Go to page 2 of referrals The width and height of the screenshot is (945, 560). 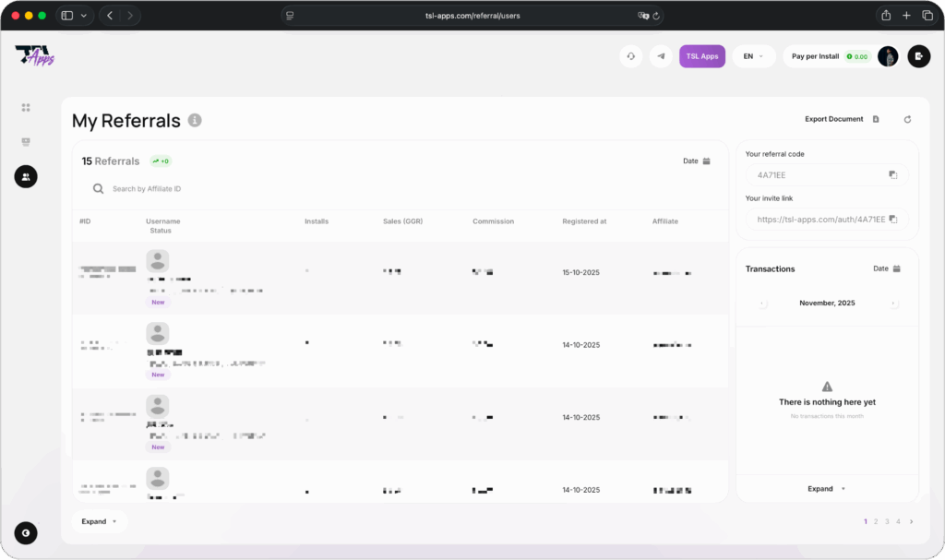pyautogui.click(x=876, y=521)
